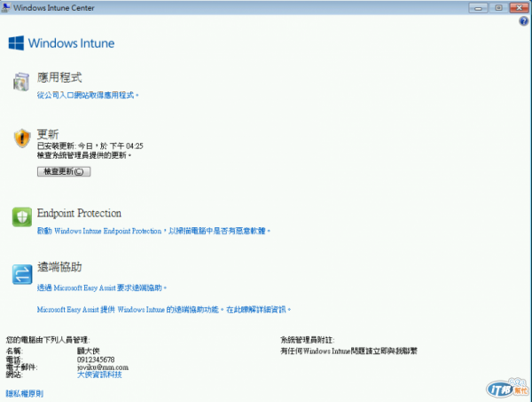Select the 遠端協助 heading
Image resolution: width=532 pixels, height=402 pixels.
tap(59, 267)
